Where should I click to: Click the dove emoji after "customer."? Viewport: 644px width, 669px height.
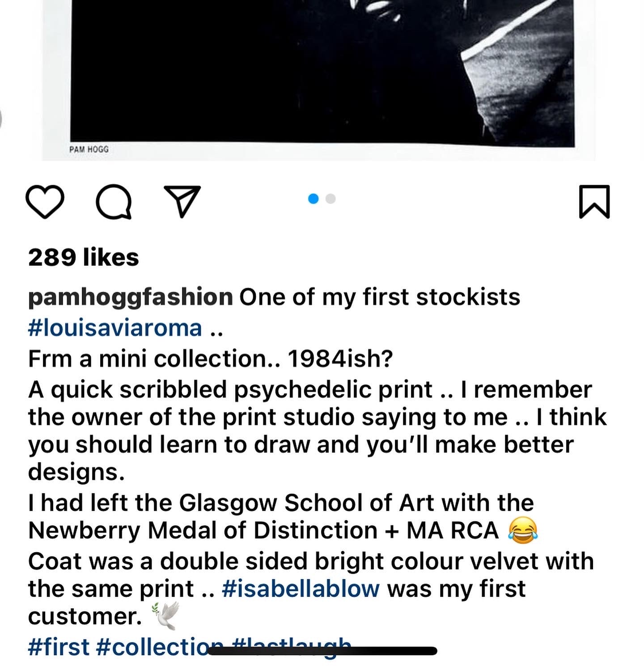click(165, 616)
